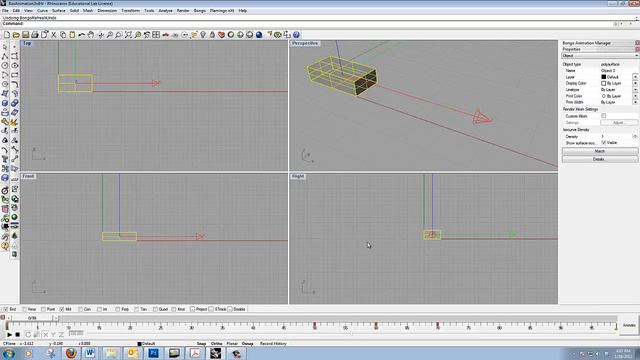Open the Bongo menu
Image resolution: width=640 pixels, height=360 pixels.
(x=200, y=11)
